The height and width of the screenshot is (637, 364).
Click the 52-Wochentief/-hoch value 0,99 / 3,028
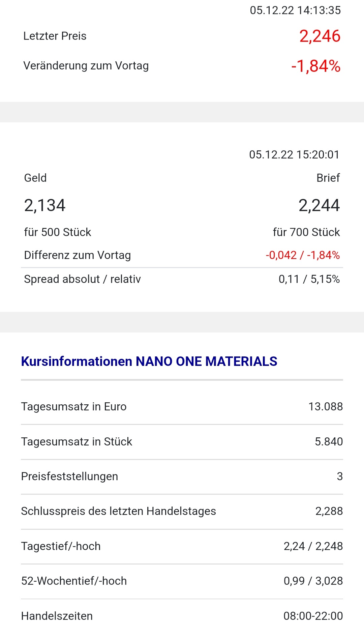[313, 581]
